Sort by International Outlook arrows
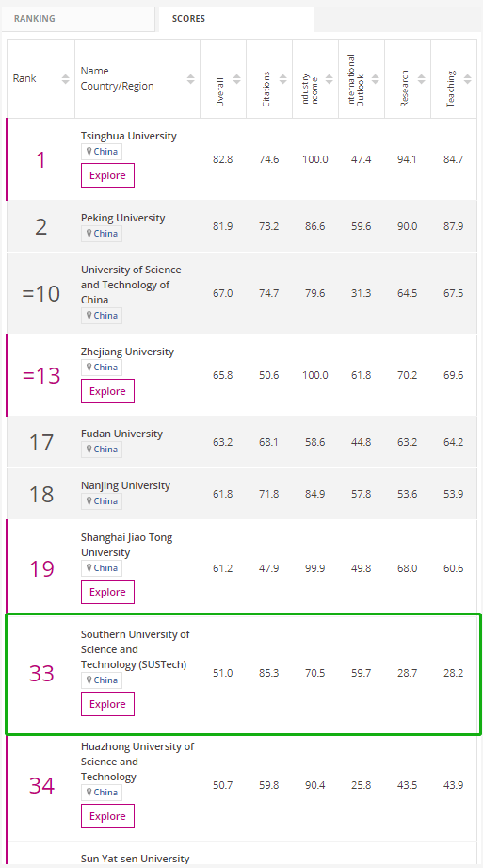This screenshot has height=868, width=483. tap(376, 79)
